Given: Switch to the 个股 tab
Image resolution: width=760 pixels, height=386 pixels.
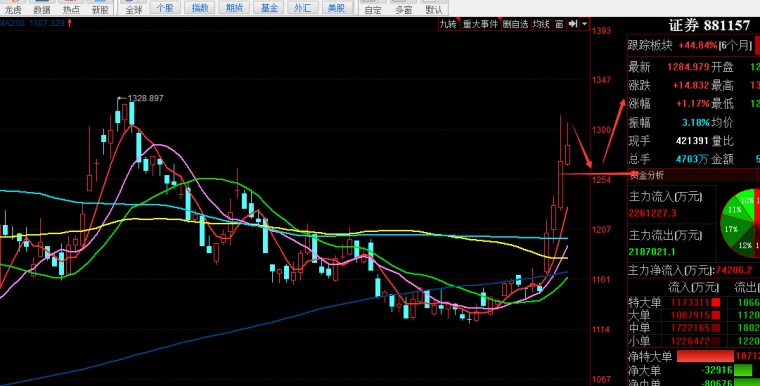Looking at the screenshot, I should pyautogui.click(x=165, y=7).
